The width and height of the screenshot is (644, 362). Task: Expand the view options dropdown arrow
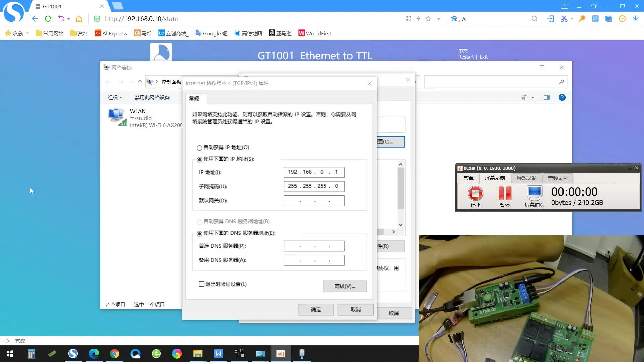533,98
